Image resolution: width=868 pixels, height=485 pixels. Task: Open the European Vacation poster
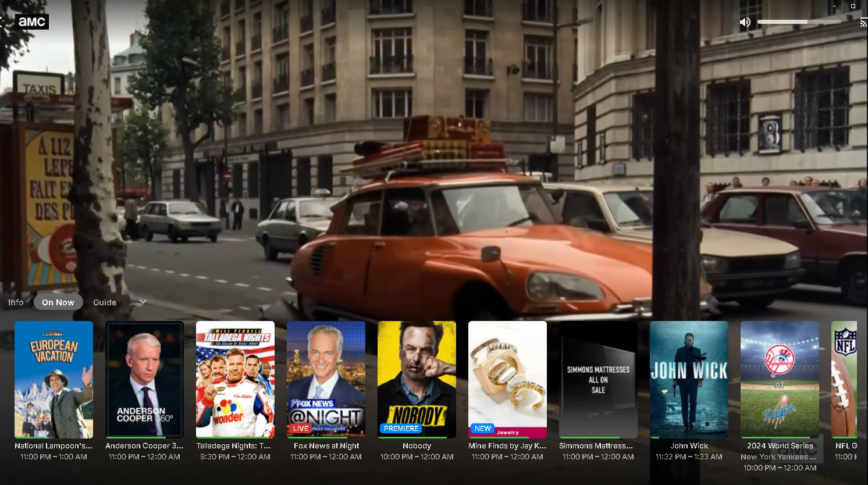[x=54, y=379]
